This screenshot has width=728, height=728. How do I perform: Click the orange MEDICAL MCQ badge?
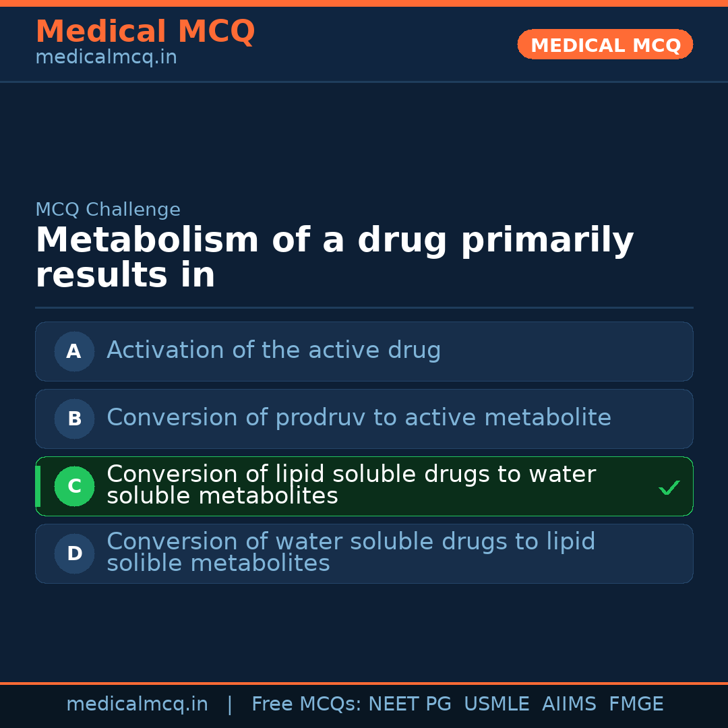click(x=605, y=45)
